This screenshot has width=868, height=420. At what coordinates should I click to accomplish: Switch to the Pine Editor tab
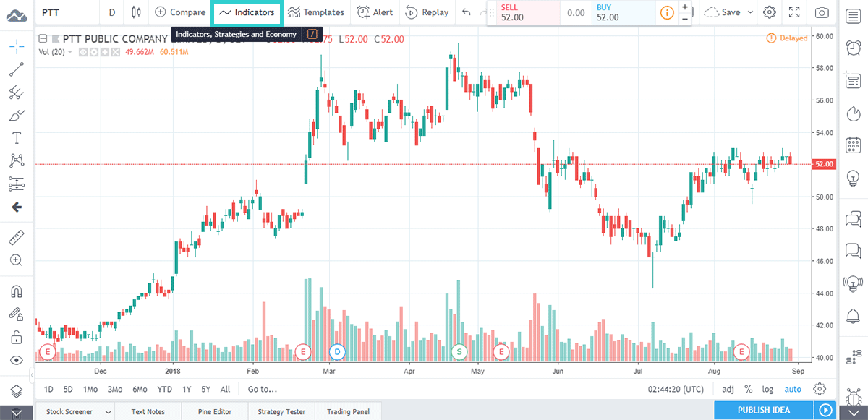point(213,411)
